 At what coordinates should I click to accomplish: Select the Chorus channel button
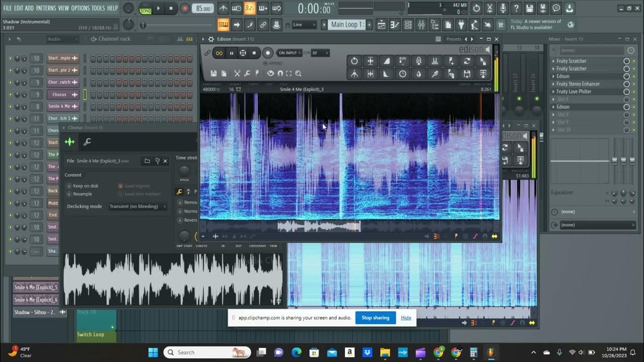(63, 95)
